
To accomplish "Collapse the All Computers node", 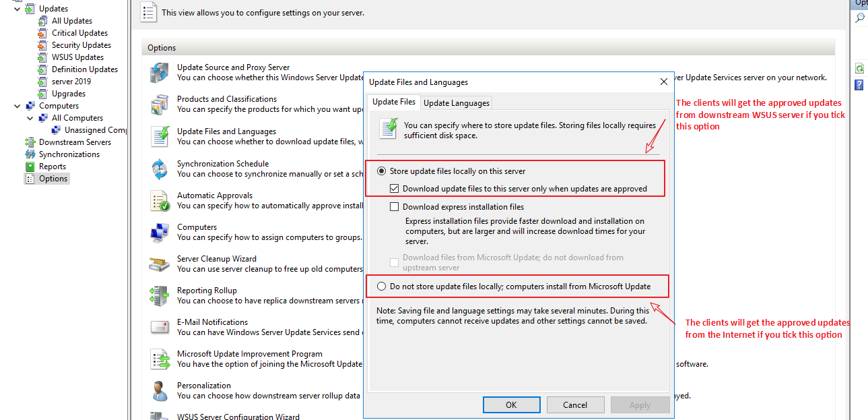I will [29, 117].
